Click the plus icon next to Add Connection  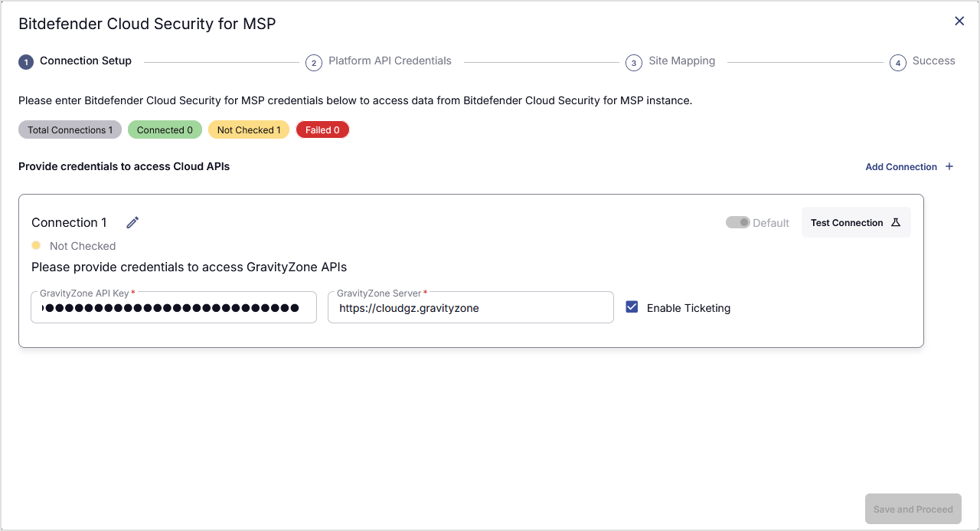tap(949, 166)
